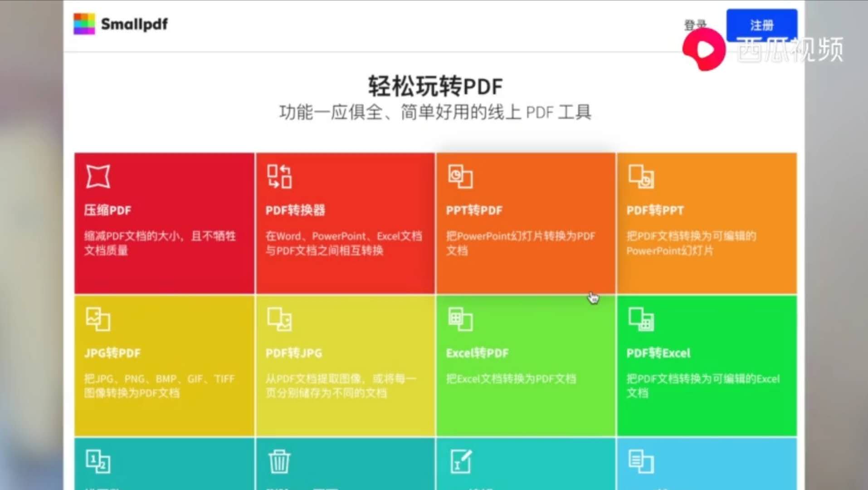Open the PDF转Excel tool title

coord(658,353)
